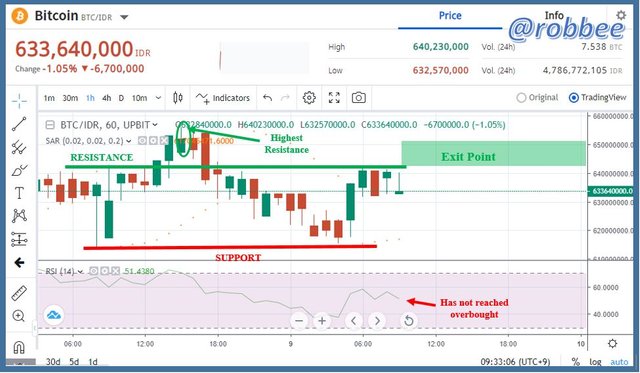Screen dimensions: 640x373
Task: Select the text annotation tool
Action: [x=19, y=193]
